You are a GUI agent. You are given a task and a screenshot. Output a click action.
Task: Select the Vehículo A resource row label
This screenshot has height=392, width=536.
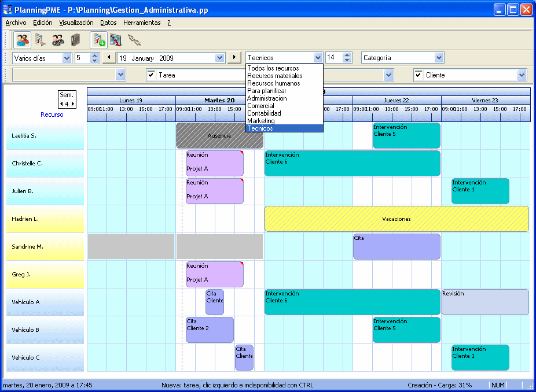point(45,302)
